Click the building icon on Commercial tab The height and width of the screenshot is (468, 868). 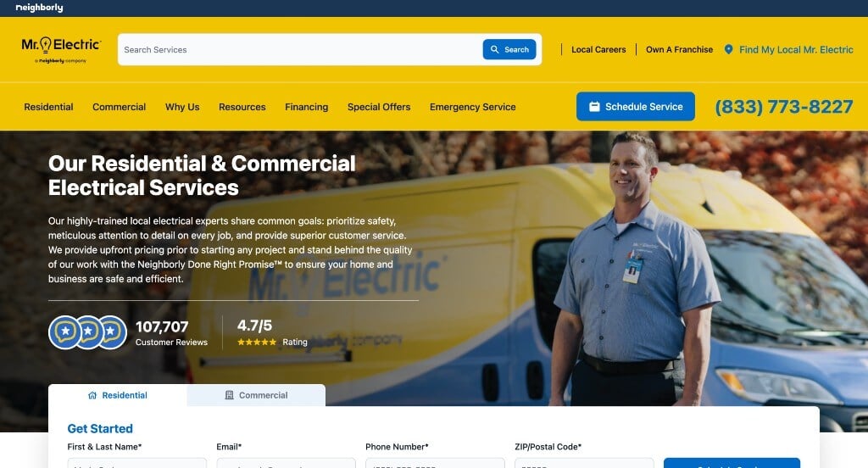coord(229,395)
